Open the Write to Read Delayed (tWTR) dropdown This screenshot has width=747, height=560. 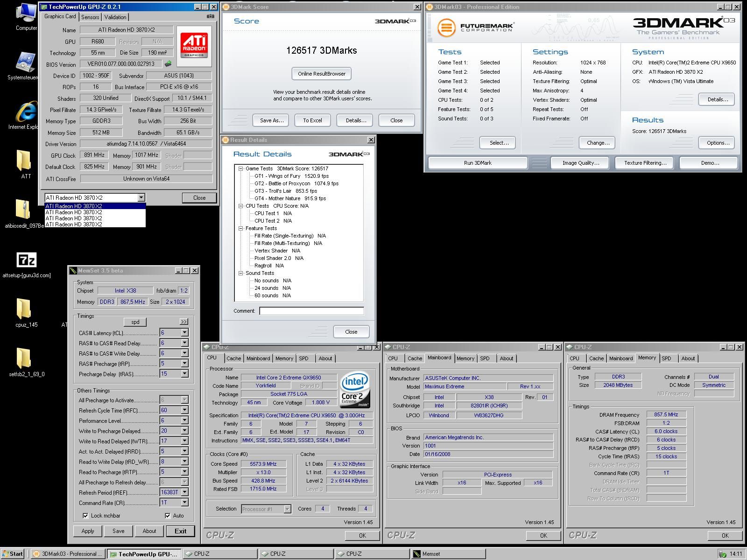coord(184,441)
